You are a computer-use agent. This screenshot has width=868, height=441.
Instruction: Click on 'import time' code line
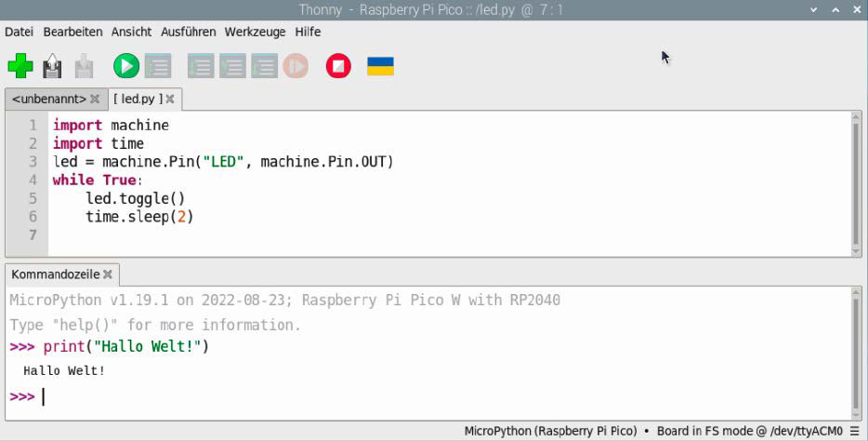98,143
